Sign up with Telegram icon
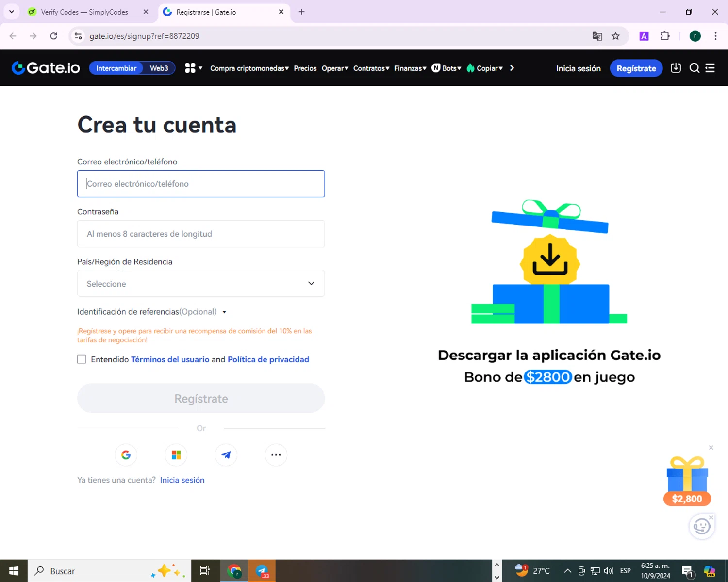Image resolution: width=728 pixels, height=582 pixels. point(226,455)
